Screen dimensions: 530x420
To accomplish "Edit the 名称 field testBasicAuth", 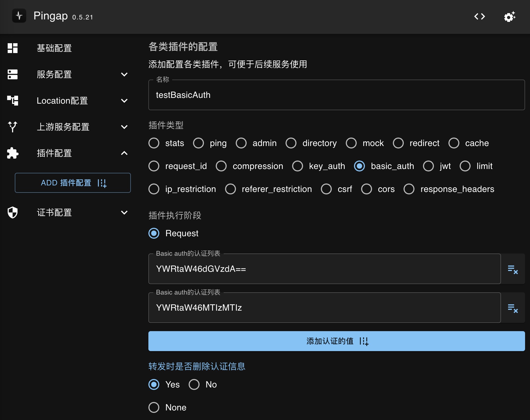I will point(336,95).
